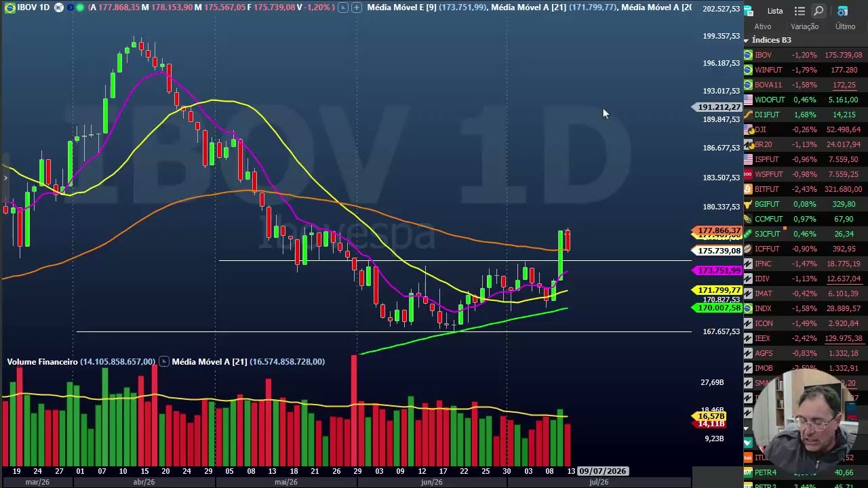The width and height of the screenshot is (868, 488).
Task: Click the small icon next to Volume Financeiro
Action: [x=163, y=361]
